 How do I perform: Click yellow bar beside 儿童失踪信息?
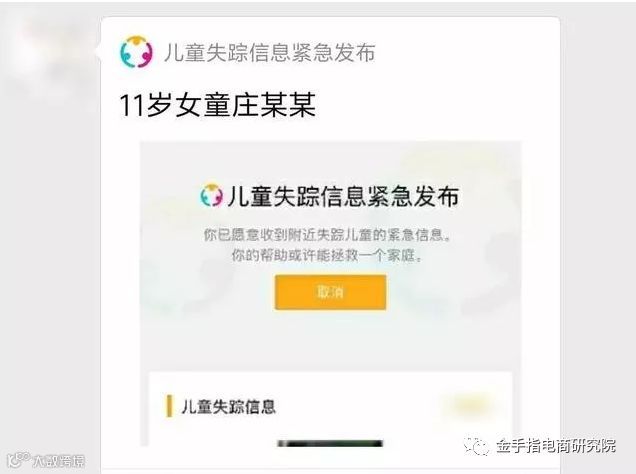(170, 406)
